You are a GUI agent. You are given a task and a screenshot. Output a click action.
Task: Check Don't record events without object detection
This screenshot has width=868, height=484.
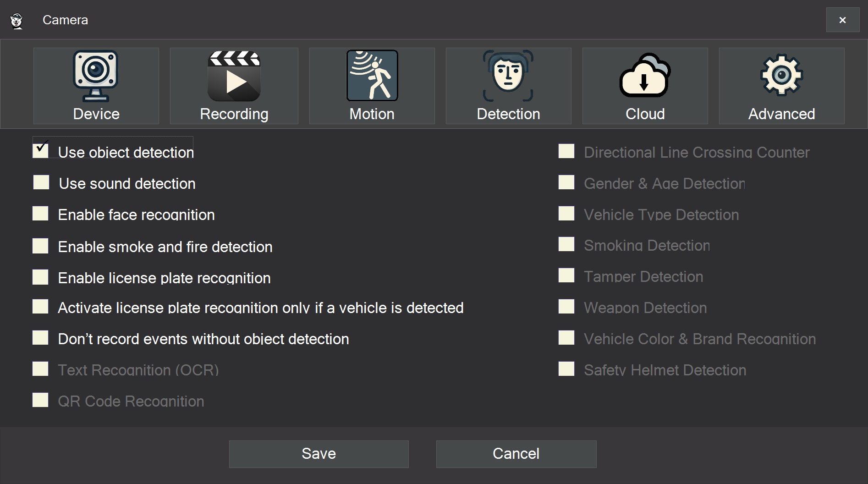tap(40, 338)
